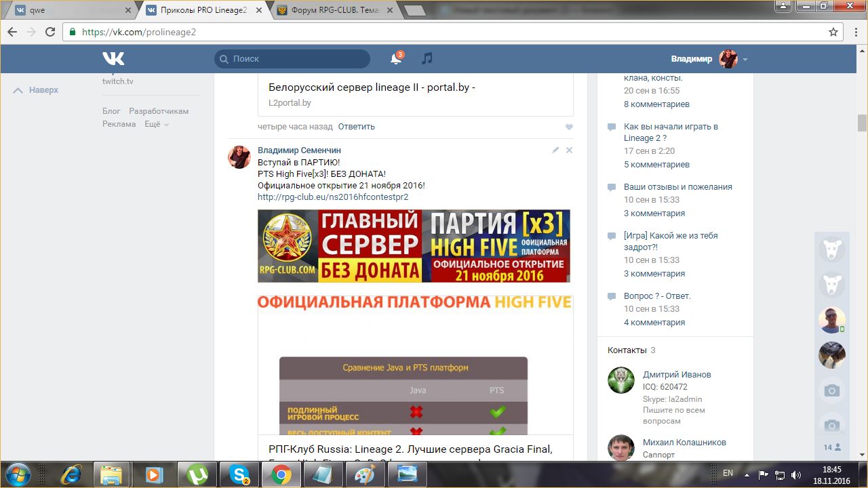Expand the Владимир profile menu
The width and height of the screenshot is (868, 488).
[x=745, y=59]
